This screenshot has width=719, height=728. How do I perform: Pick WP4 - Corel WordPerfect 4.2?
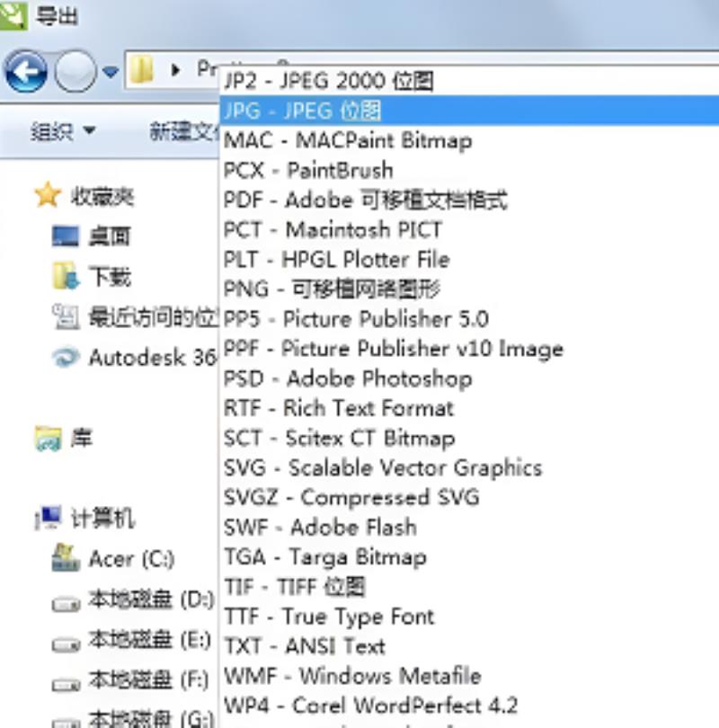469,706
